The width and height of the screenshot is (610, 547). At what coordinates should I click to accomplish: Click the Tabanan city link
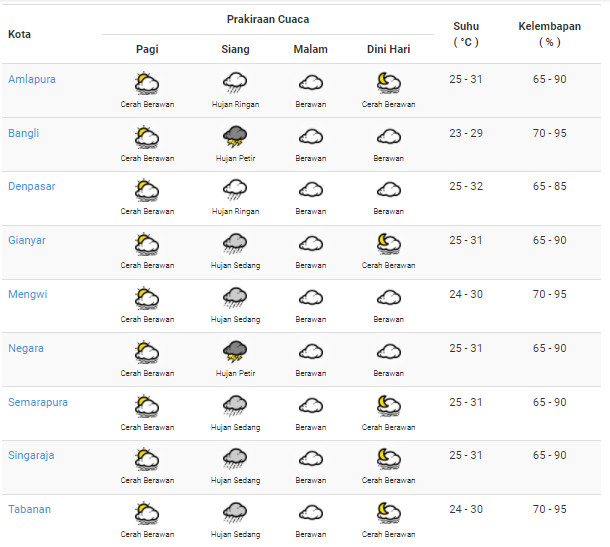tap(29, 509)
